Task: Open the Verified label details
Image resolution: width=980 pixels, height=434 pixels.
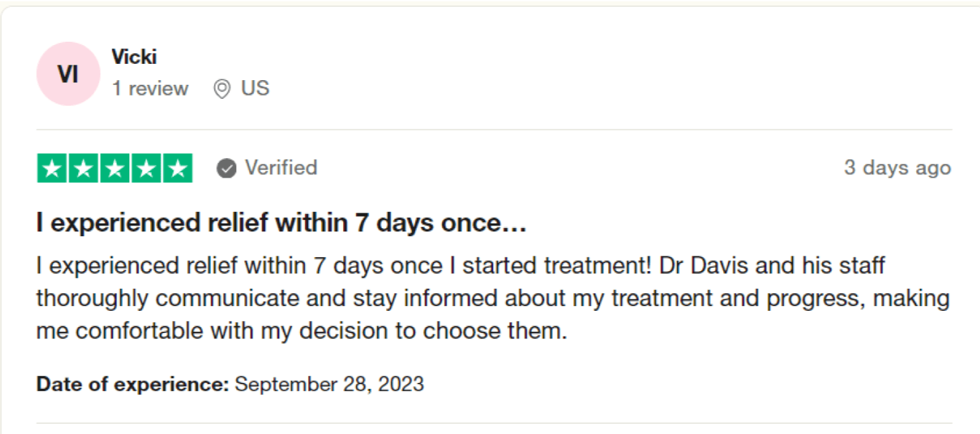Action: tap(280, 168)
